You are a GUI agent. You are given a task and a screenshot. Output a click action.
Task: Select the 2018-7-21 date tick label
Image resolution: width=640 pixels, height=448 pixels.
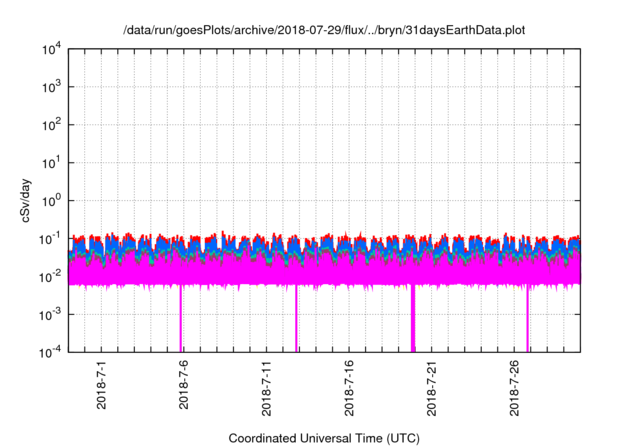point(431,388)
